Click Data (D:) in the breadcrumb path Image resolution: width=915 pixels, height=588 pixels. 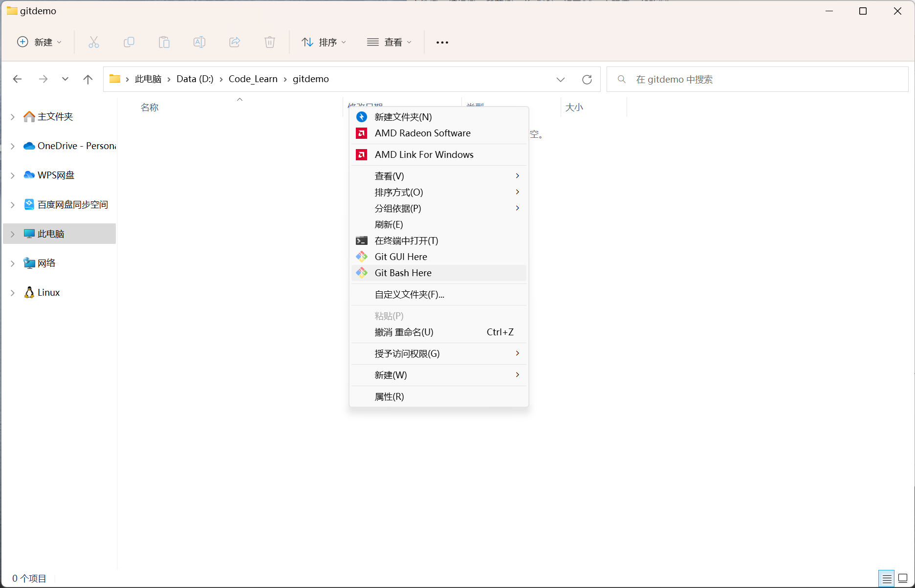(x=195, y=79)
